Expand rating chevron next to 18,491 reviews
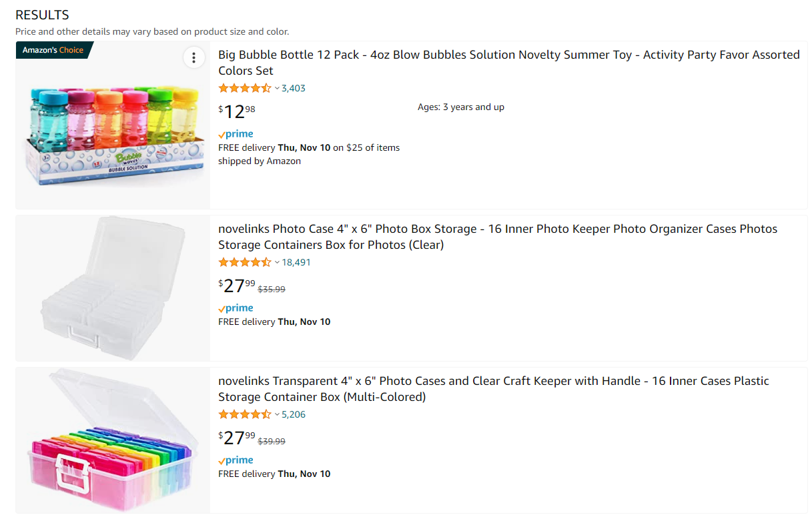Viewport: 812px width, 517px height. tap(277, 262)
